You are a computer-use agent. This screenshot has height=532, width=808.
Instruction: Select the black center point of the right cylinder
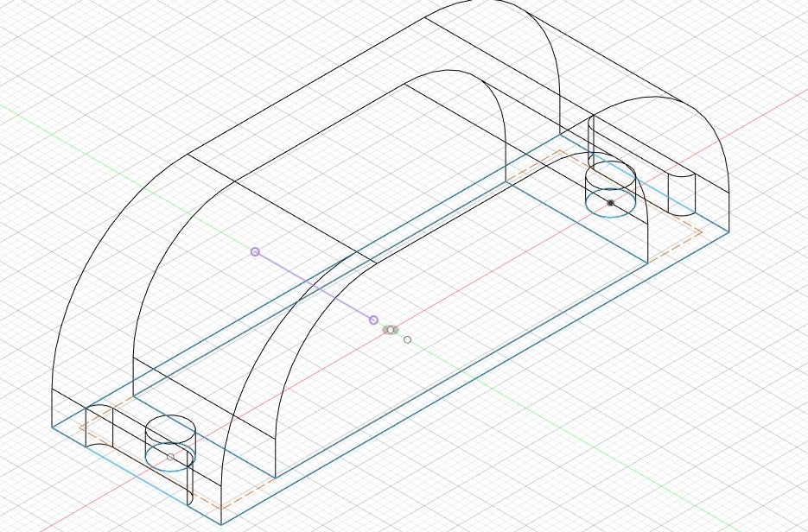[x=611, y=203]
